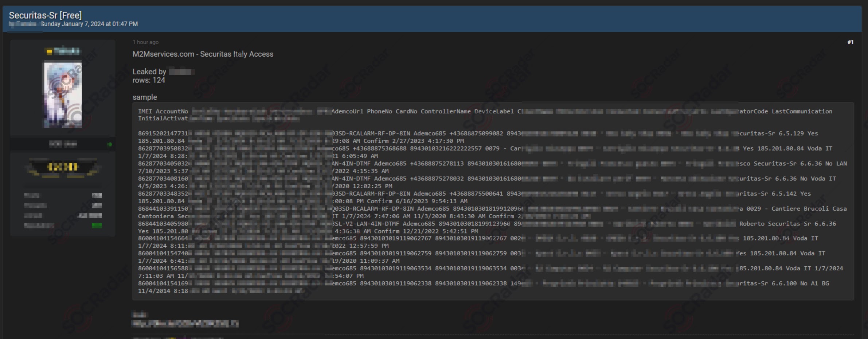Click phone number +43688875368688

tap(379, 149)
